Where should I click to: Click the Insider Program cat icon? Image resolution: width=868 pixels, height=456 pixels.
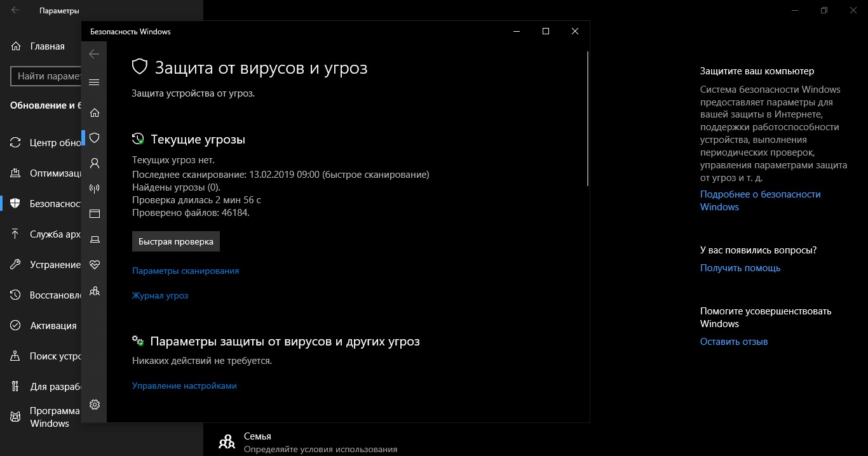(16, 417)
